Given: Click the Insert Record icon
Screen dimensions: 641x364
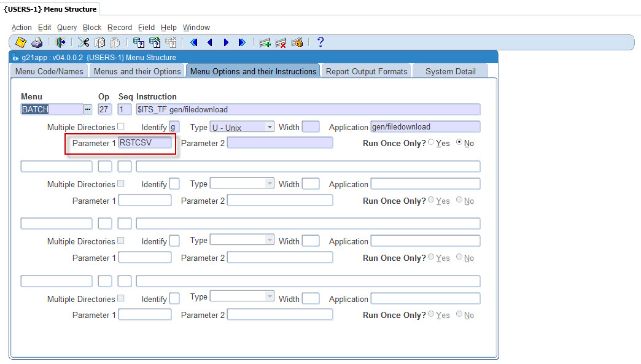Looking at the screenshot, I should point(265,42).
